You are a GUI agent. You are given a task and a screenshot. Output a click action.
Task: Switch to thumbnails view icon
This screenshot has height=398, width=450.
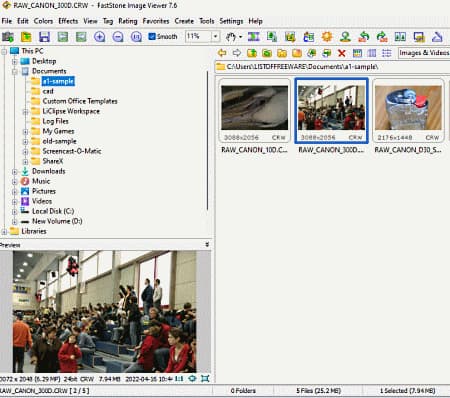357,53
